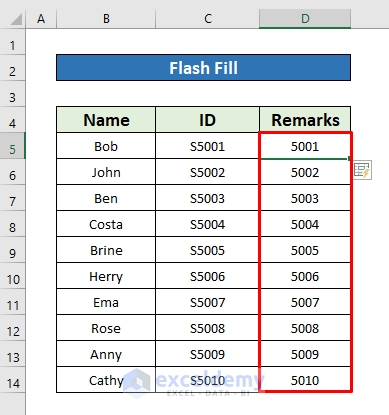Select Remarks cell 5009
This screenshot has width=389, height=415.
tap(305, 354)
